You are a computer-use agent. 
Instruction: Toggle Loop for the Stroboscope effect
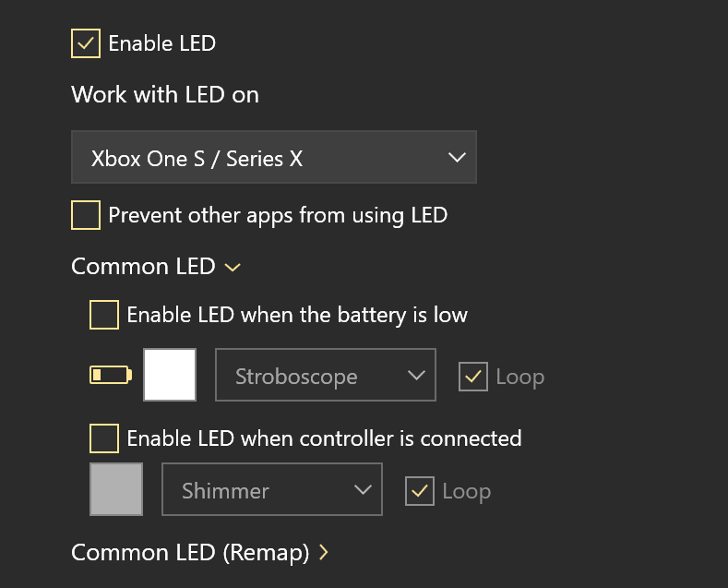point(473,377)
